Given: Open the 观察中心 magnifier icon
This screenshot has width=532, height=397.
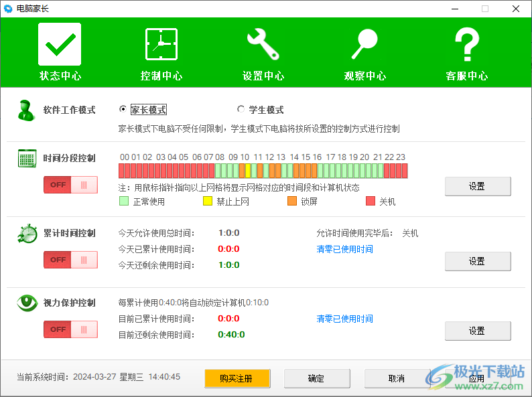Looking at the screenshot, I should (x=365, y=44).
